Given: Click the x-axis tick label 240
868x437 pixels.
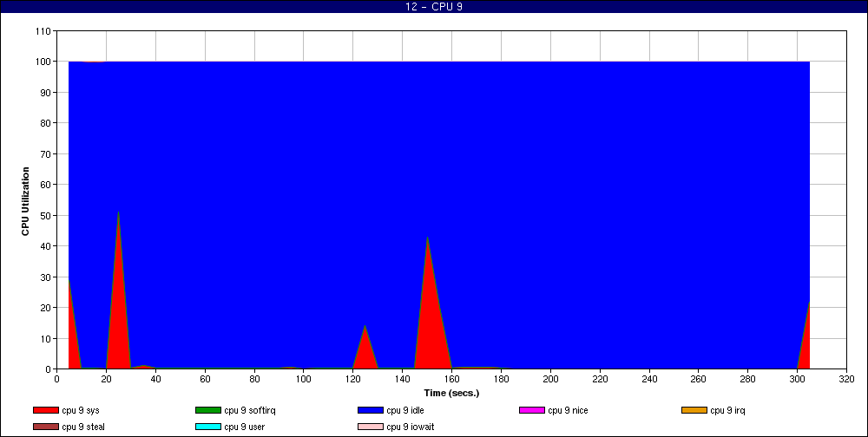Looking at the screenshot, I should pyautogui.click(x=649, y=379).
